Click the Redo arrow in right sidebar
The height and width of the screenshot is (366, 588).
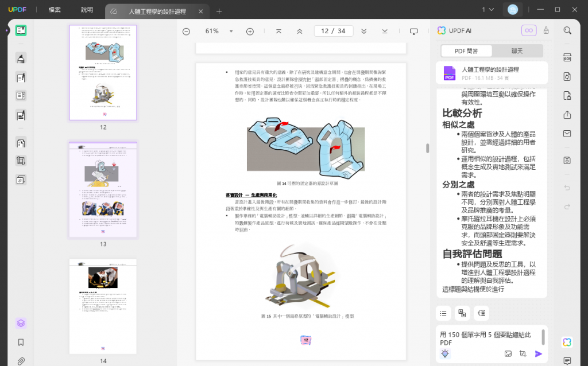567,207
